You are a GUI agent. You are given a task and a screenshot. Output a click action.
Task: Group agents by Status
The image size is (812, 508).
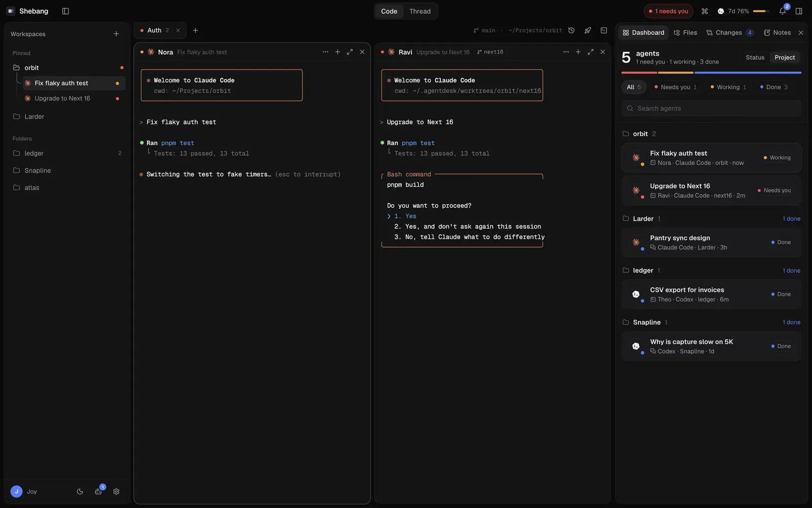(x=755, y=57)
